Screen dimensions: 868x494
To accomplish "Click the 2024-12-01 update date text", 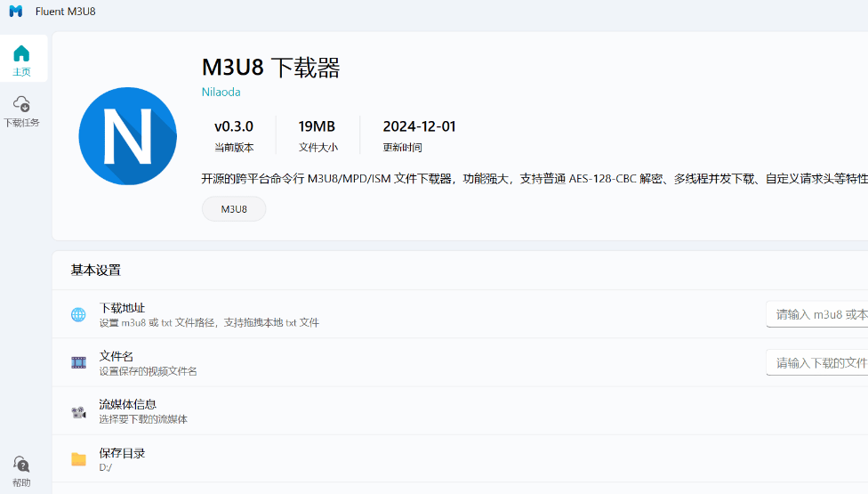I will (419, 126).
